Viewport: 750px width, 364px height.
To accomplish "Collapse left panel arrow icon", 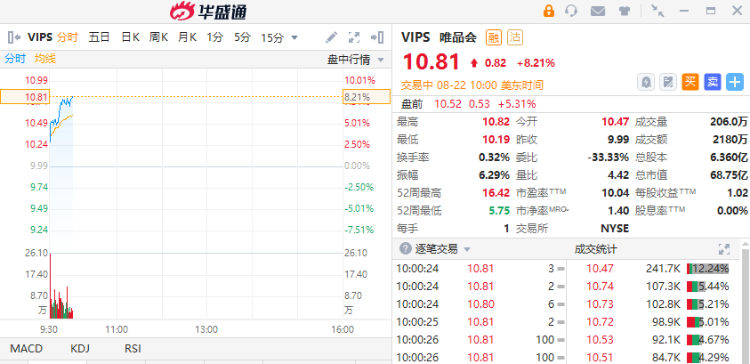I will tap(14, 37).
